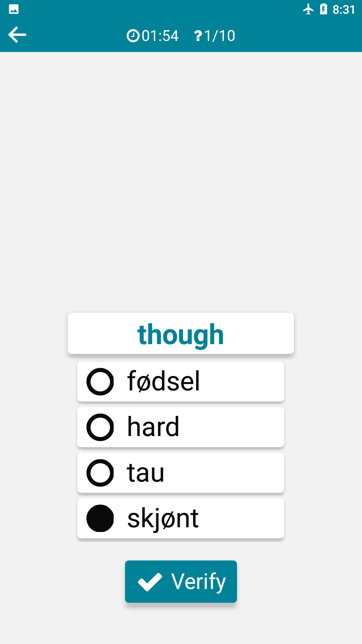The width and height of the screenshot is (362, 644).
Task: Tap the 8:31 status bar clock
Action: 344,10
